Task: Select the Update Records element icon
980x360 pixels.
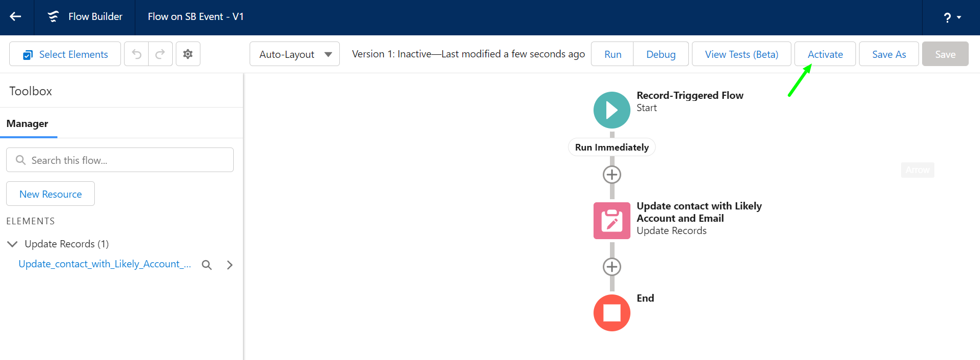Action: pos(612,221)
